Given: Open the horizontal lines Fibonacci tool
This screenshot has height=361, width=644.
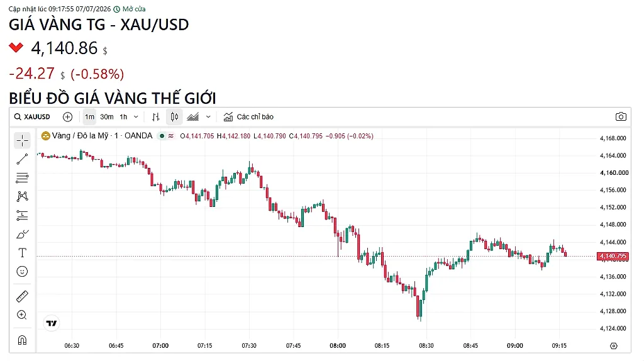Looking at the screenshot, I should pyautogui.click(x=22, y=177).
